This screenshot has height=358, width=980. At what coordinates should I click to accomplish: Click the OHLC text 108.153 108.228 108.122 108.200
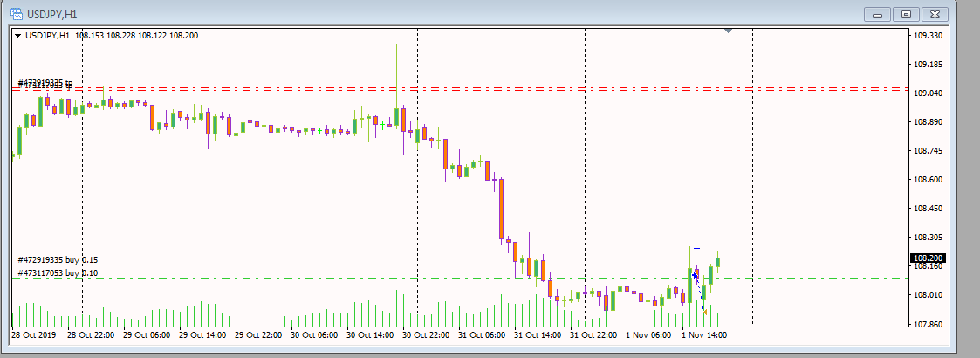pyautogui.click(x=137, y=36)
